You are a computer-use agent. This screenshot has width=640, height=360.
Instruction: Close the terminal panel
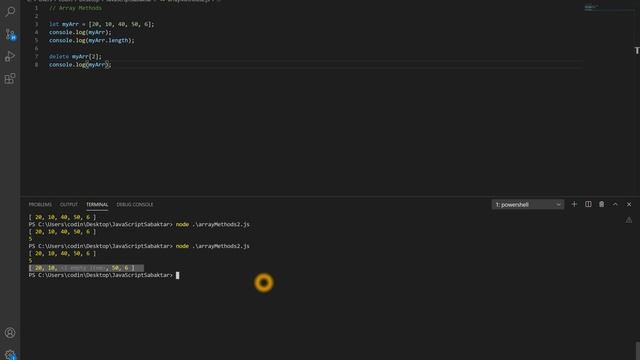coord(629,204)
